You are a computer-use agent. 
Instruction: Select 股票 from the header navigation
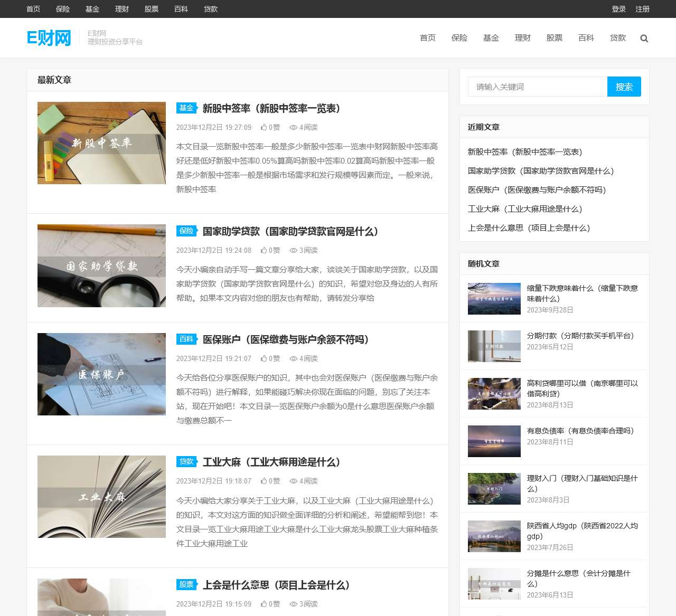point(555,37)
